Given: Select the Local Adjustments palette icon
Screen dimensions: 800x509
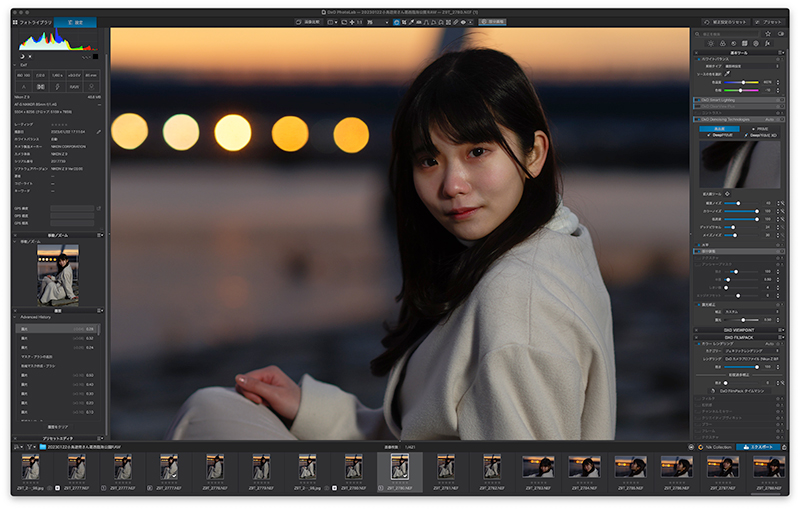Looking at the screenshot, I should pyautogui.click(x=756, y=44).
